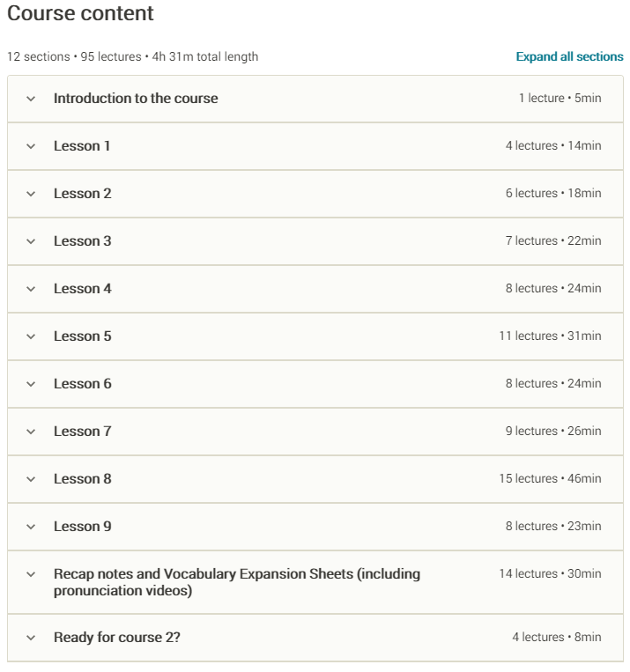Expand Lesson 1 using its chevron arrow
The width and height of the screenshot is (630, 672).
click(31, 146)
